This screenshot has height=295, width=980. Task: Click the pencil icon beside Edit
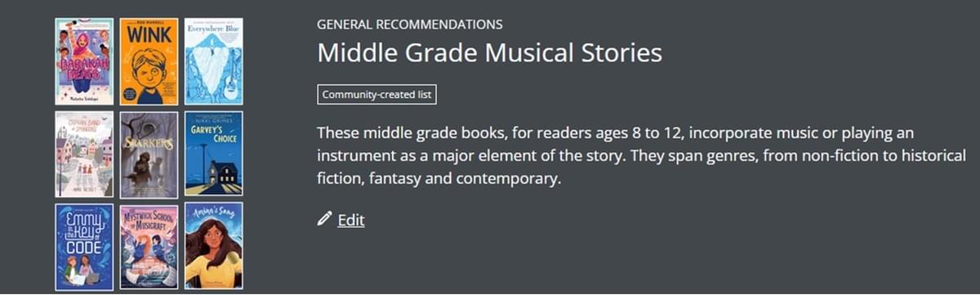click(324, 218)
